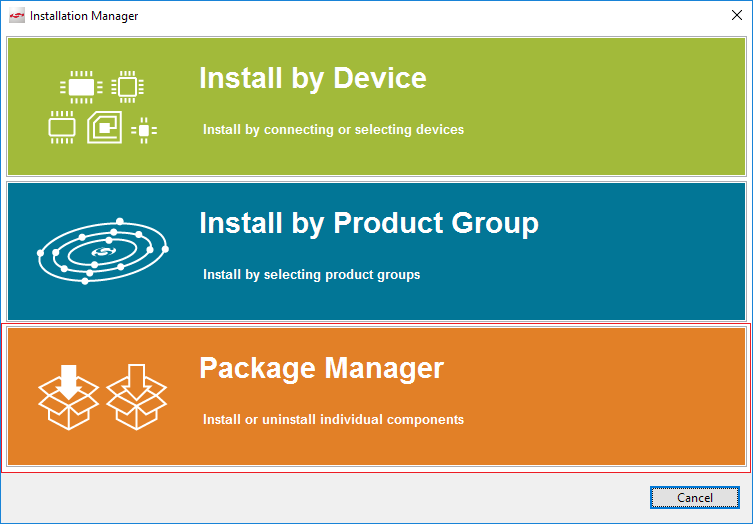The width and height of the screenshot is (753, 524).
Task: Cancel the Installation Manager dialog
Action: click(694, 498)
